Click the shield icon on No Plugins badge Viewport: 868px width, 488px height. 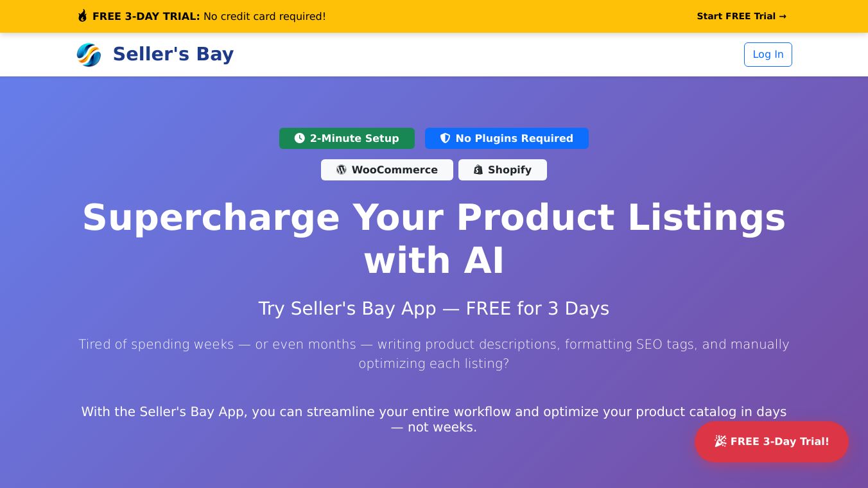point(445,138)
